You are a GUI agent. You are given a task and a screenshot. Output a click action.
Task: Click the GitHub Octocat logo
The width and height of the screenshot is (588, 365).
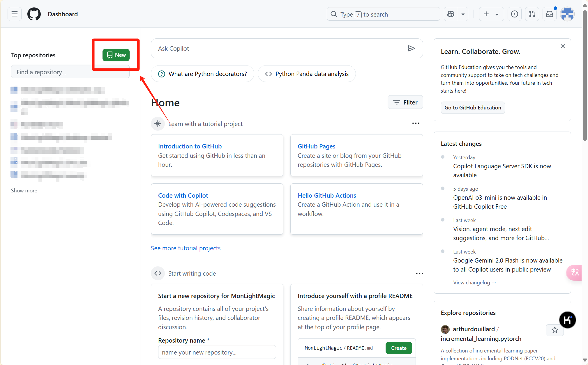[x=34, y=14]
